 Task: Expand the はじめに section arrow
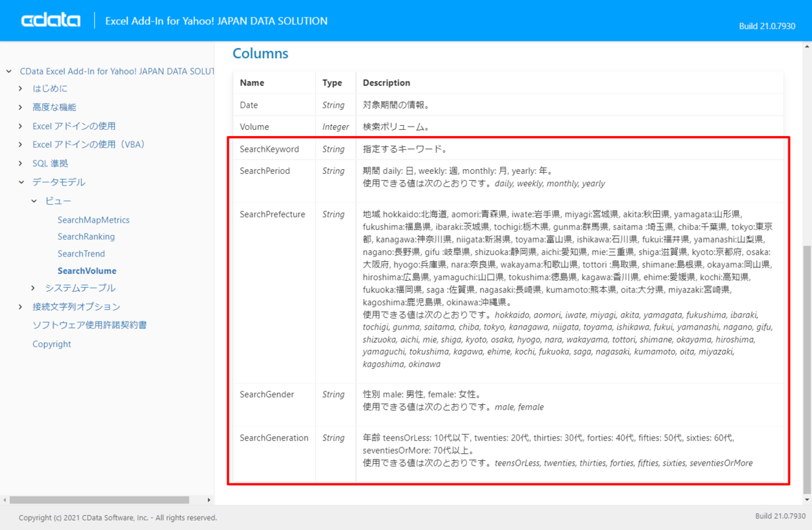pyautogui.click(x=22, y=89)
